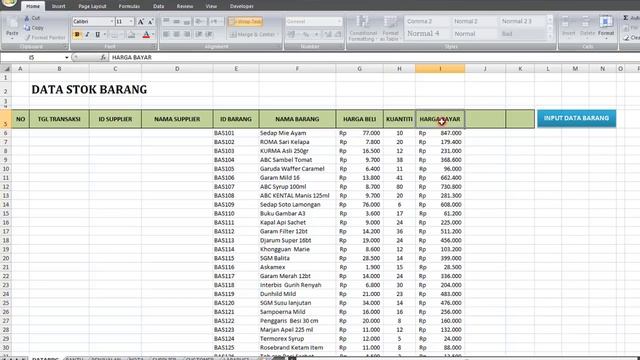Click the Increase Font Size icon
Screen dimensions: 640x360
(140, 22)
